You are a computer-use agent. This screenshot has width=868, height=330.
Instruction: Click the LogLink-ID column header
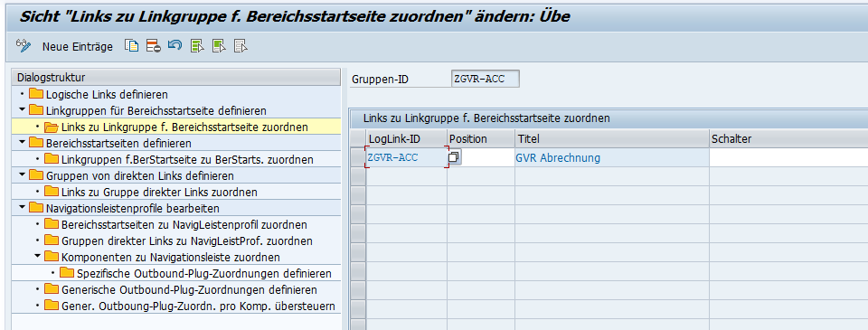tap(406, 139)
